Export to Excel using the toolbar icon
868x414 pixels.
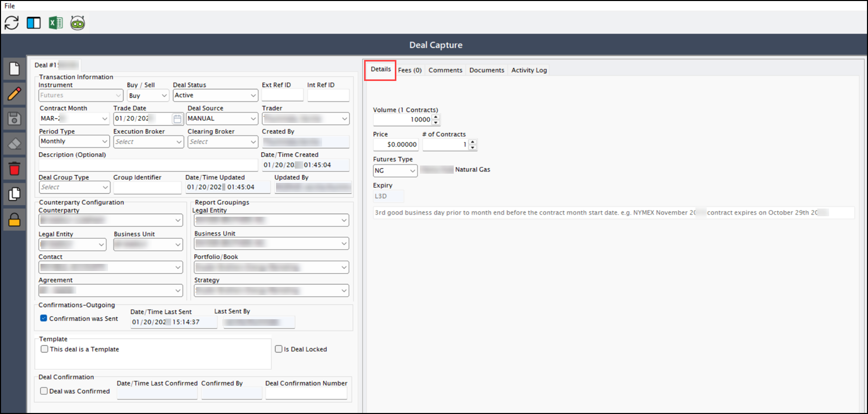pyautogui.click(x=56, y=23)
